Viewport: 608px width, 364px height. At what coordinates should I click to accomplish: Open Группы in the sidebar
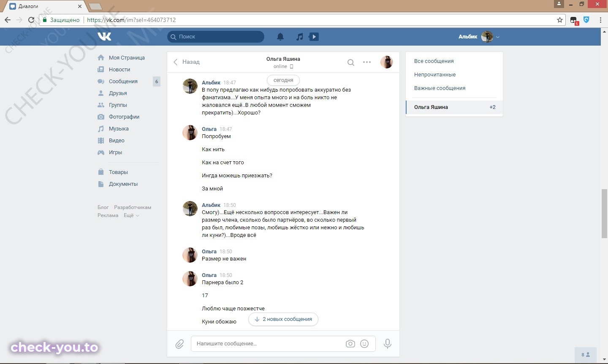click(x=118, y=105)
